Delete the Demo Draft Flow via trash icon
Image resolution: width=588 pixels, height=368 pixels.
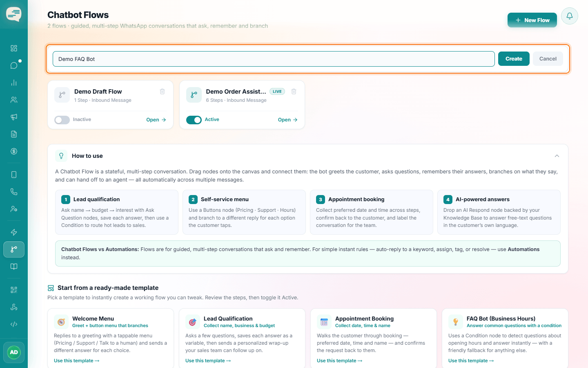point(162,92)
